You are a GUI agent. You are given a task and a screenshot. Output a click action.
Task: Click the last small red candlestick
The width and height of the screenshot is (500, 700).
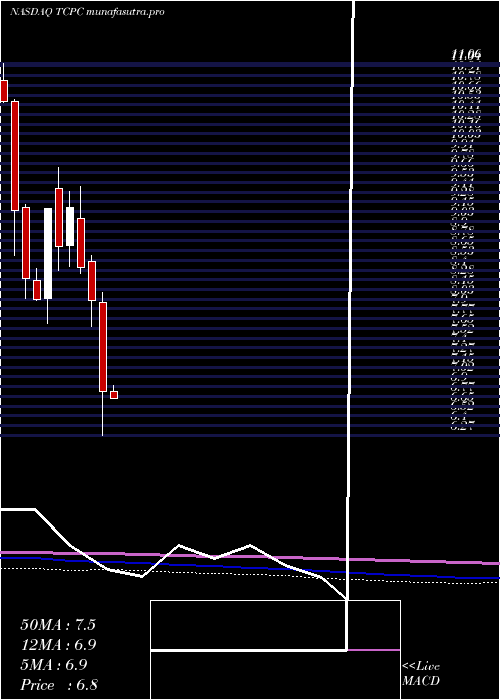coord(114,395)
